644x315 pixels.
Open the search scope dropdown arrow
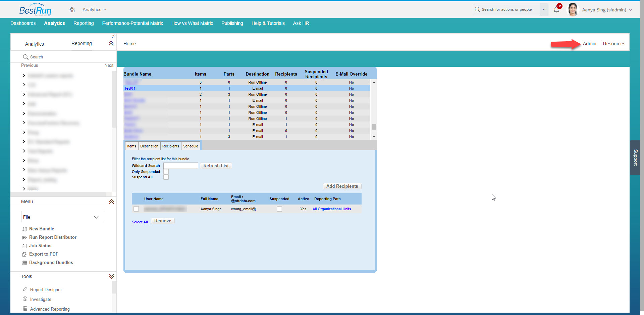pyautogui.click(x=544, y=9)
